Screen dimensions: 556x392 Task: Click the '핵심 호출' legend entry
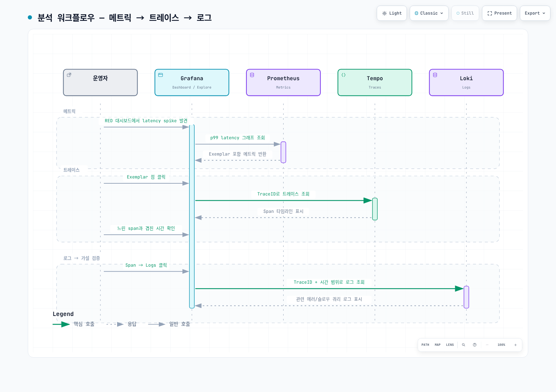[74, 324]
